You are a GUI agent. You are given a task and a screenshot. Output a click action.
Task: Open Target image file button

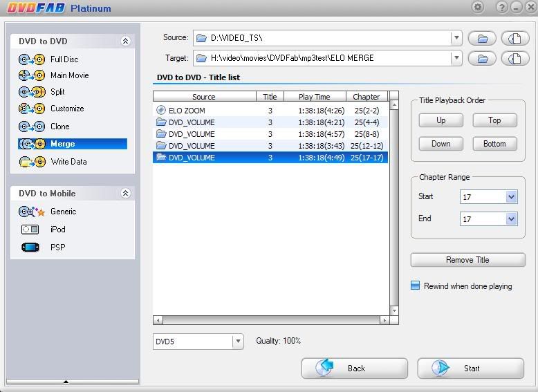point(514,59)
